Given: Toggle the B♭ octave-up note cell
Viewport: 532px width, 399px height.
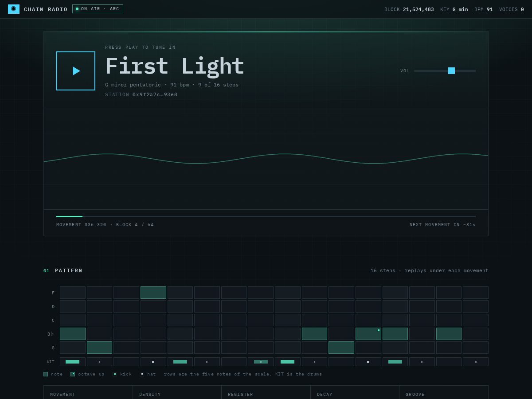Looking at the screenshot, I should (x=368, y=334).
